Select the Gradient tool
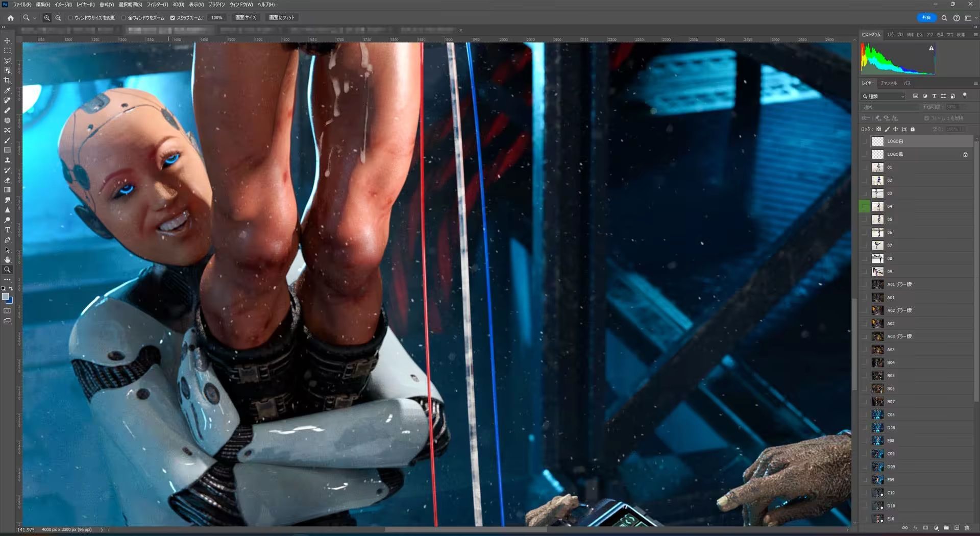 point(7,190)
